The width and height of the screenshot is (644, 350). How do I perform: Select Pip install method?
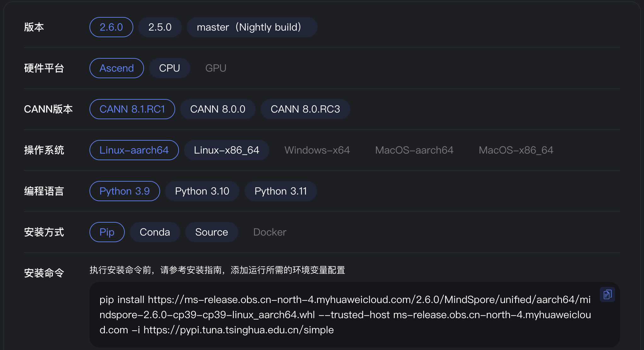[107, 232]
